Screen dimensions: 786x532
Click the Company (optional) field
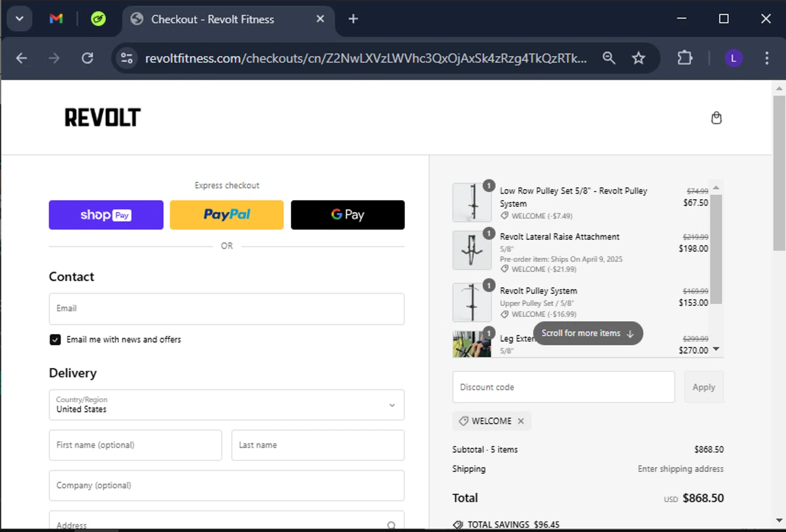coord(226,485)
